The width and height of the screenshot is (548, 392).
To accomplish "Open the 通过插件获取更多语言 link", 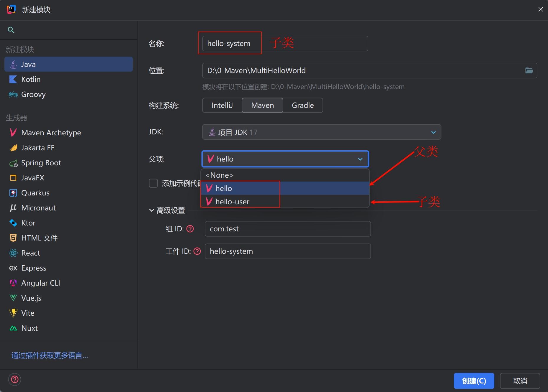I will tap(50, 355).
